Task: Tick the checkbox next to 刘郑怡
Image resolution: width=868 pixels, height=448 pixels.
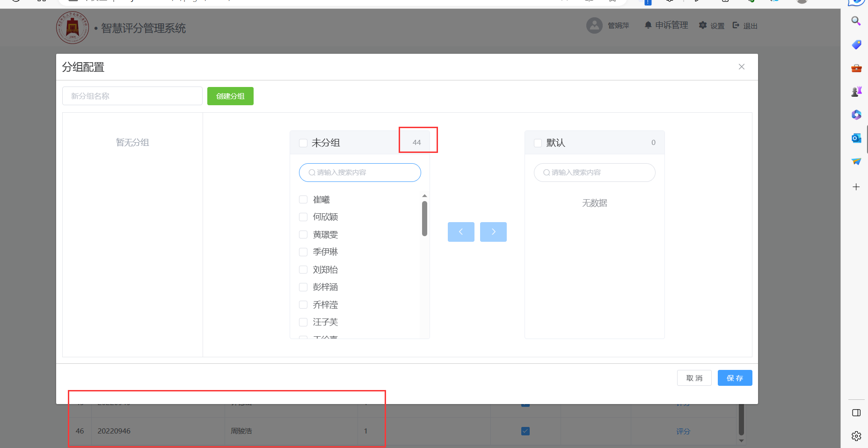Action: coord(303,270)
